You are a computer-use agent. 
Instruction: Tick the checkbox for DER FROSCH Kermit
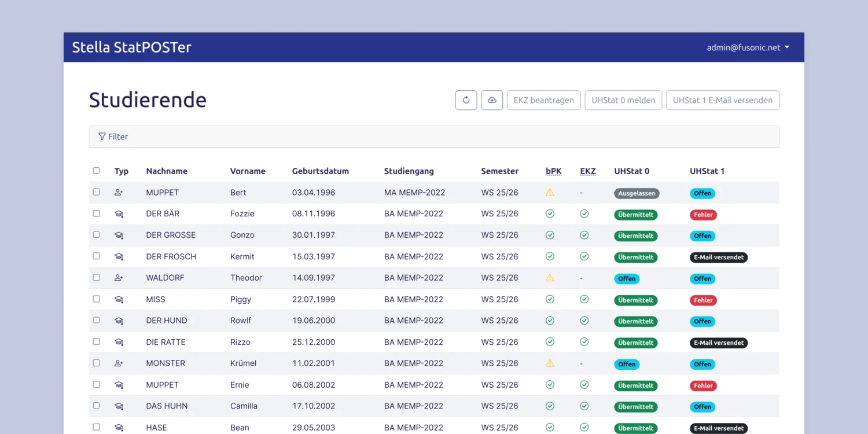pos(96,256)
